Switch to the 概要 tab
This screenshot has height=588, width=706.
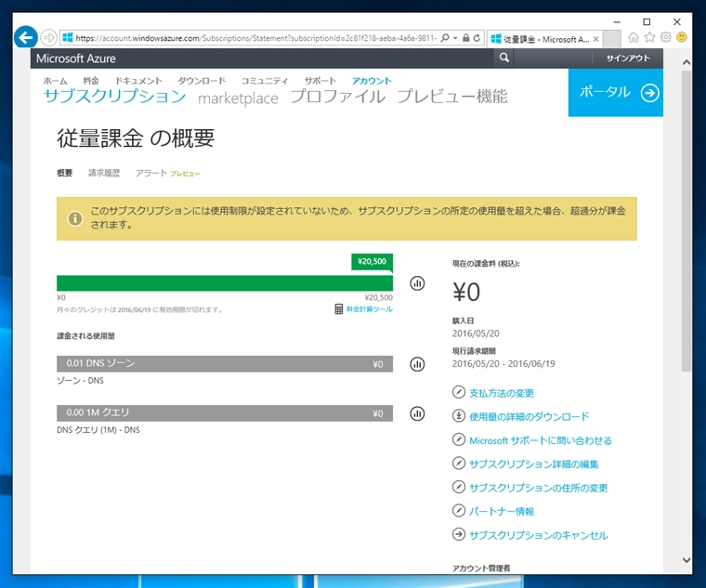[x=64, y=173]
